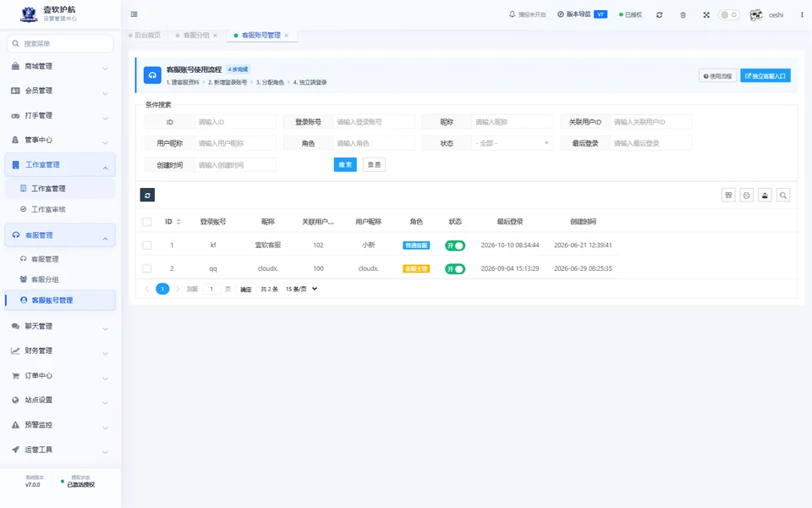Expand 商城管理 sidebar menu

(60, 66)
